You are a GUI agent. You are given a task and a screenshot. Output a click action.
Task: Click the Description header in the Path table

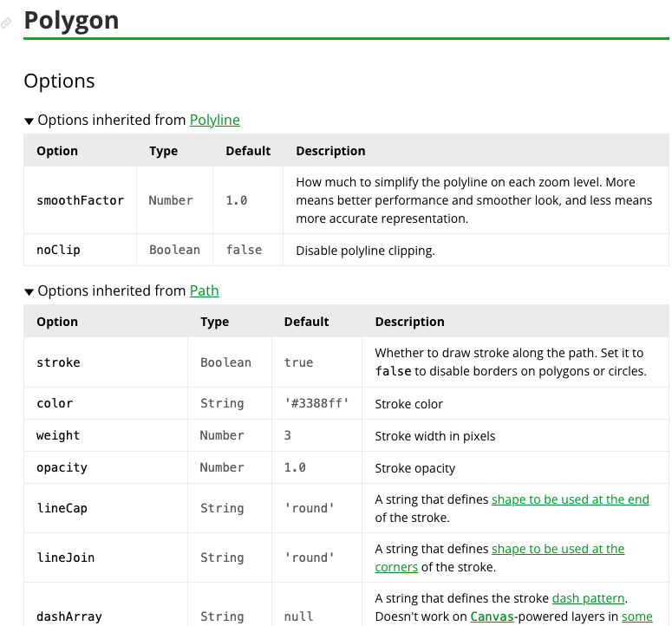click(x=409, y=322)
